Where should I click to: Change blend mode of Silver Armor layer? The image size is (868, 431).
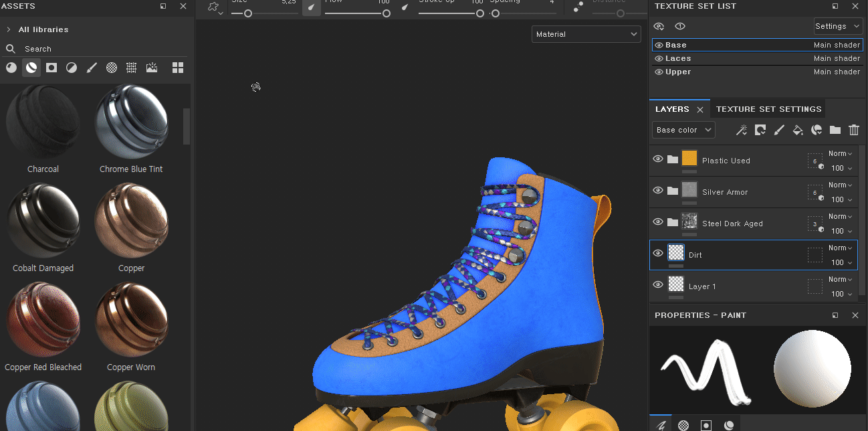pyautogui.click(x=841, y=185)
